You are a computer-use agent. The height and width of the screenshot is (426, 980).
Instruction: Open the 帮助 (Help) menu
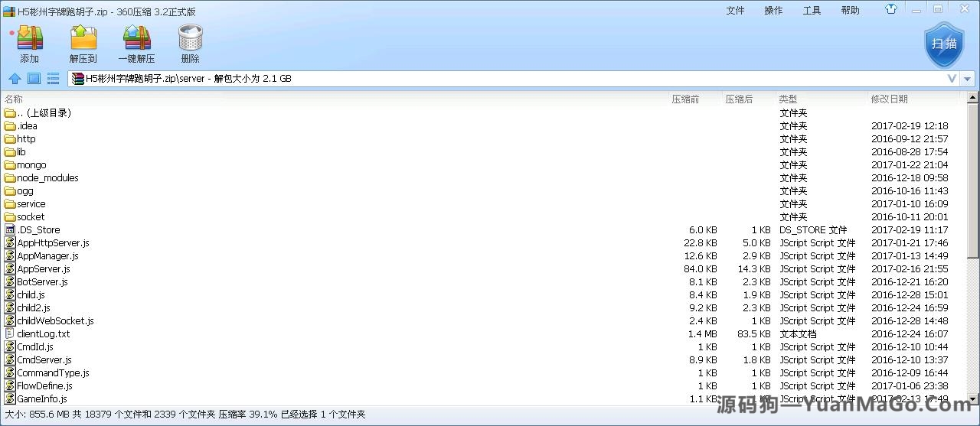click(x=850, y=11)
